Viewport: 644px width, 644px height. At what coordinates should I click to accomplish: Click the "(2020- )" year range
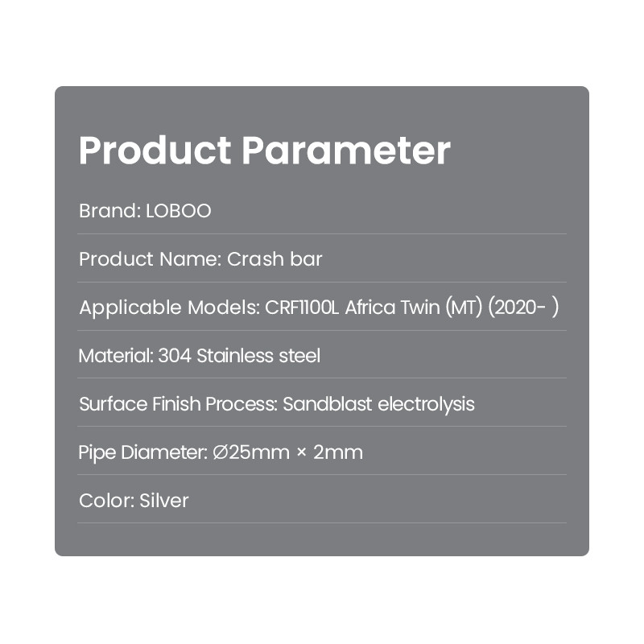coord(522,308)
